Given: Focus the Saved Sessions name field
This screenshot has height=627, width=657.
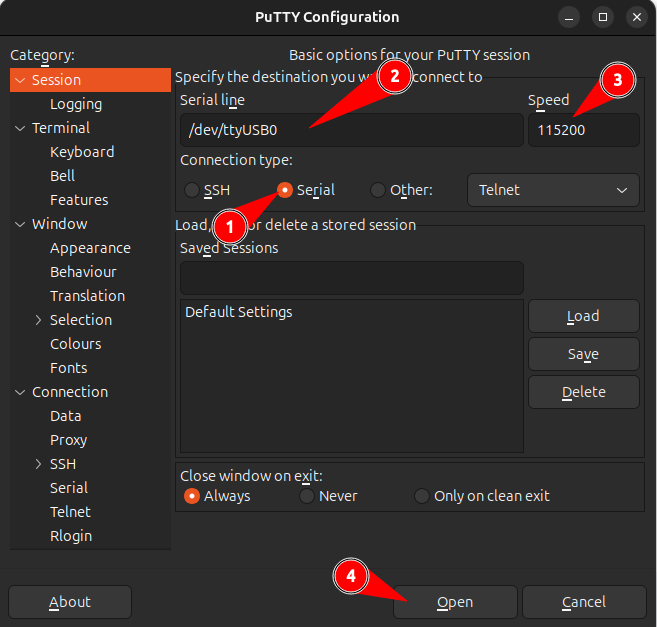Looking at the screenshot, I should [352, 278].
